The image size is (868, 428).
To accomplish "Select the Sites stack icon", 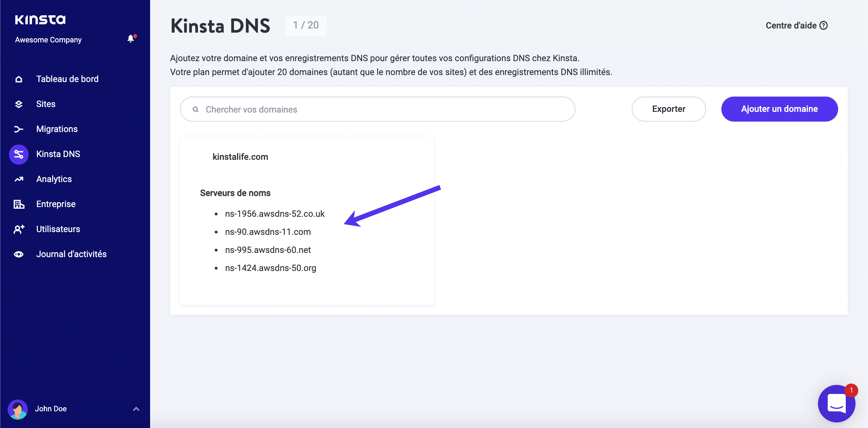I will (19, 104).
